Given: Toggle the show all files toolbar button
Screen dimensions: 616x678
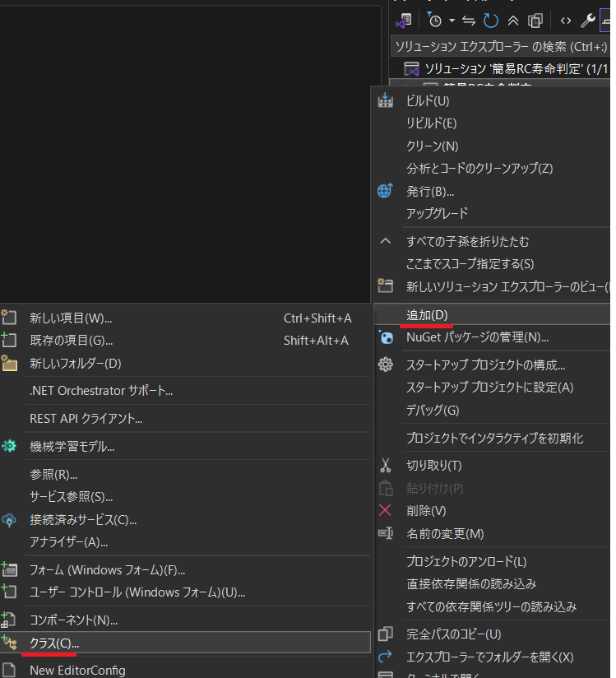Looking at the screenshot, I should coord(535,21).
